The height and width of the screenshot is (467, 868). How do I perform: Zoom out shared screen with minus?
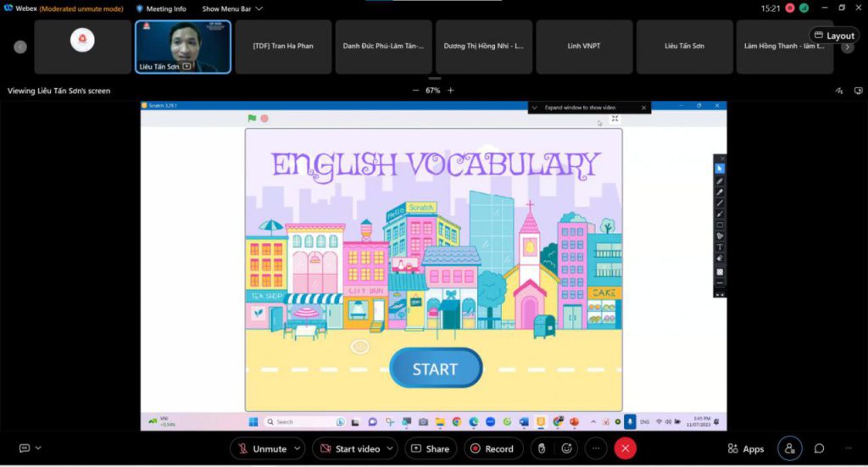click(x=415, y=91)
